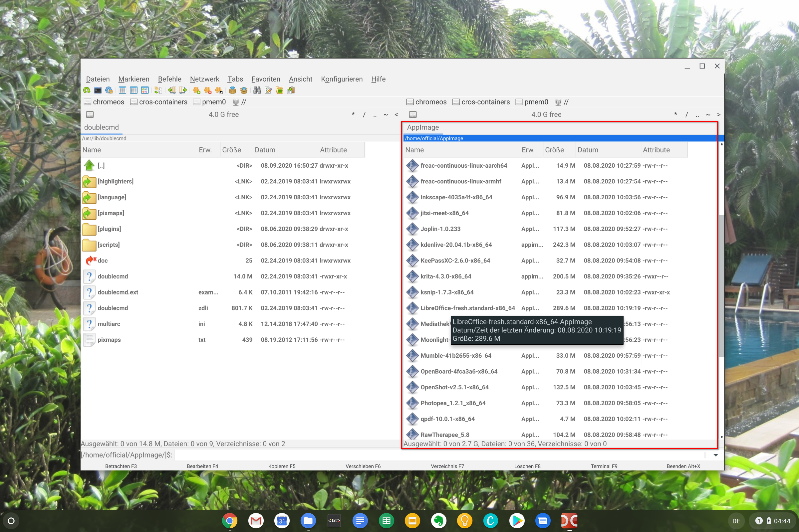Click Löschen F8 button
Image resolution: width=799 pixels, height=532 pixels.
pos(527,466)
